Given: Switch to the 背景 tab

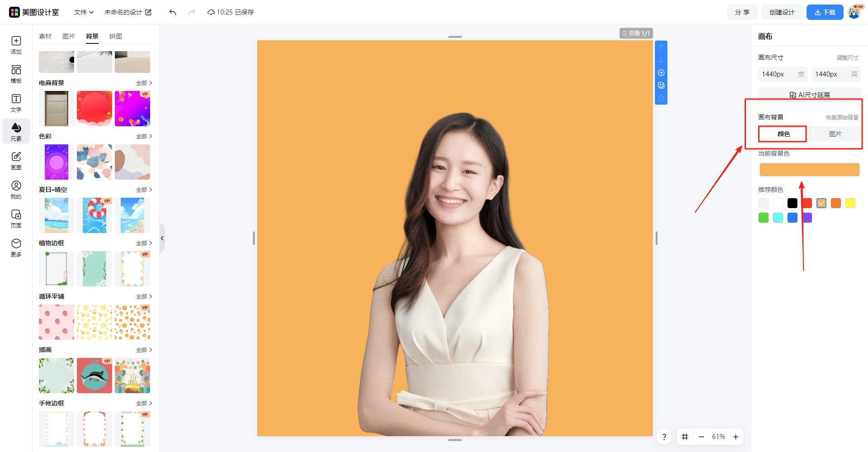Looking at the screenshot, I should click(x=92, y=36).
